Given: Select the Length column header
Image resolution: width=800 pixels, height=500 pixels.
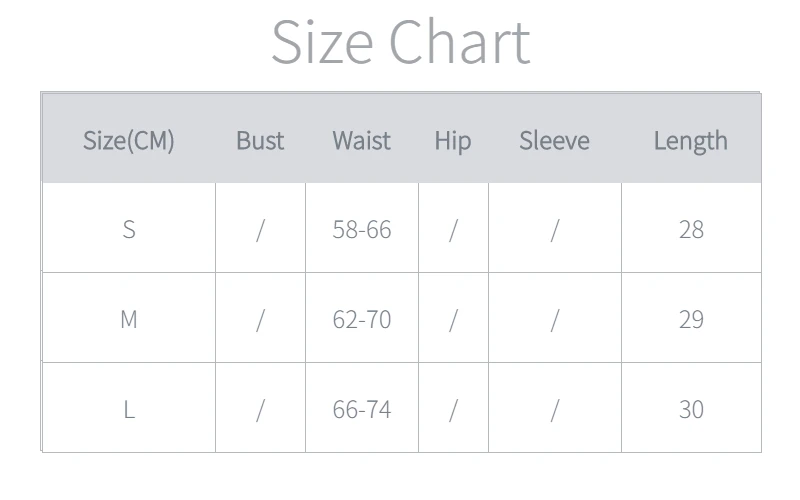Looking at the screenshot, I should coord(690,140).
